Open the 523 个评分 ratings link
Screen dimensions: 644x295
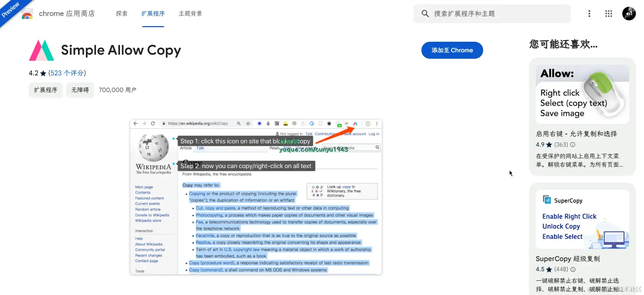point(67,73)
